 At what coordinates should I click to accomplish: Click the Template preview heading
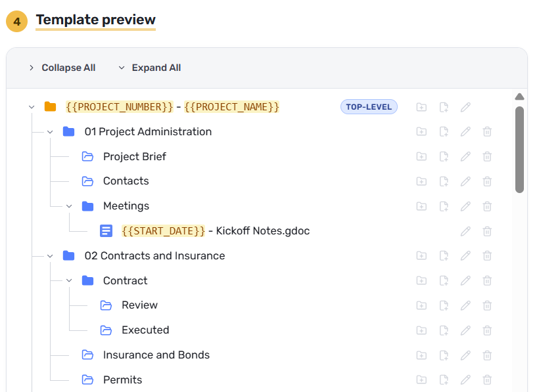95,20
